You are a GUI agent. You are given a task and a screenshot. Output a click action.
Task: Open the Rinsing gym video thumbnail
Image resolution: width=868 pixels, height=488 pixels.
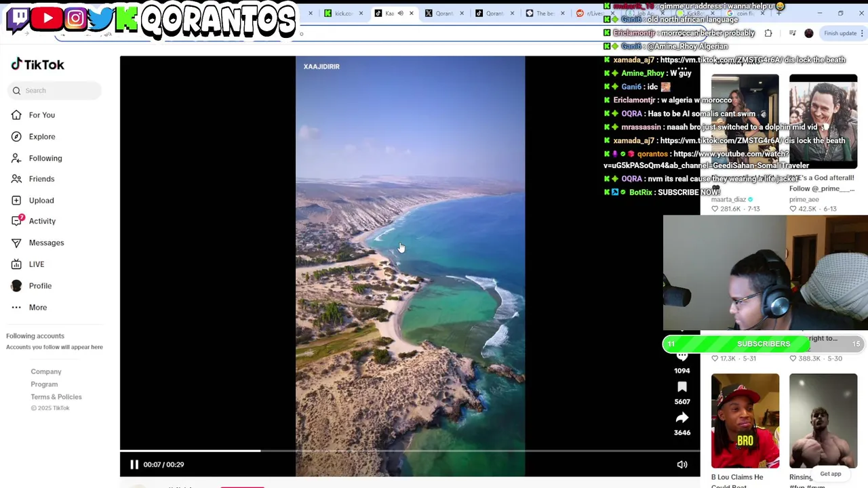[x=823, y=421]
